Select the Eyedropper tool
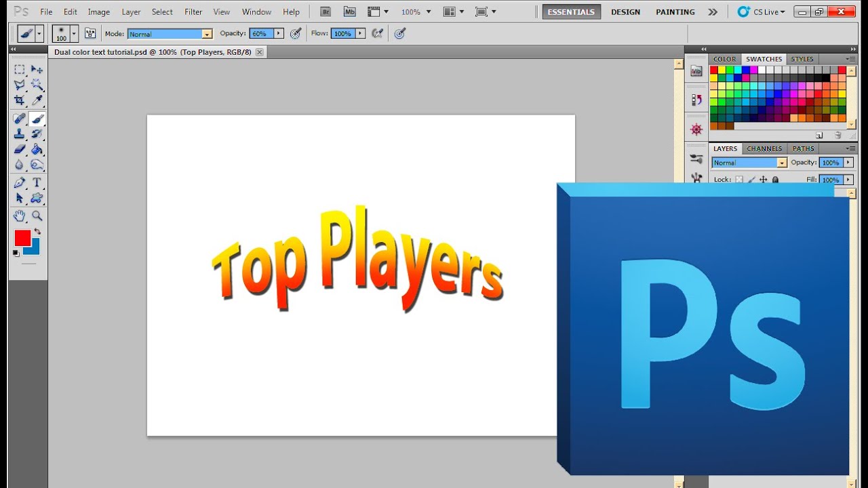Viewport: 868px width, 488px height. point(37,100)
